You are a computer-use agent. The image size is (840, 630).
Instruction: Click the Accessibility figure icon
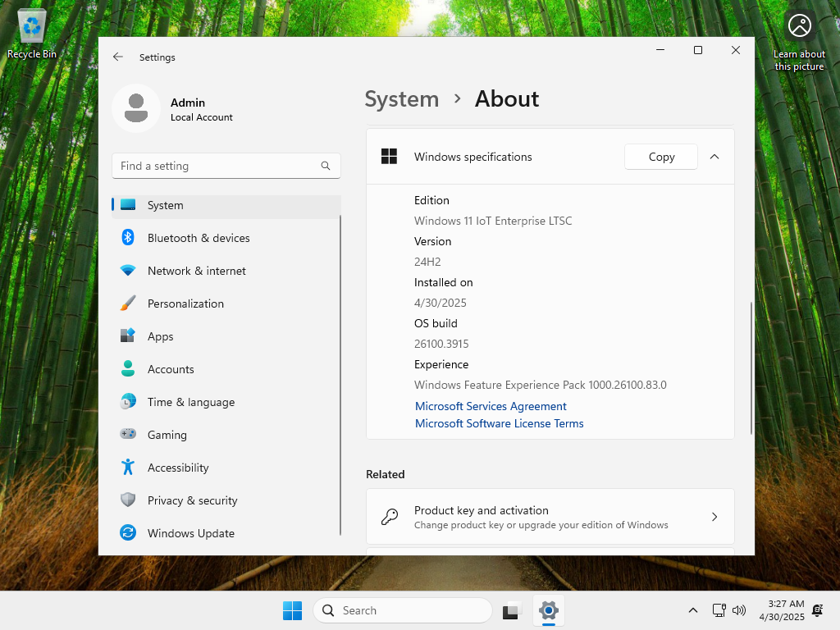pyautogui.click(x=128, y=467)
